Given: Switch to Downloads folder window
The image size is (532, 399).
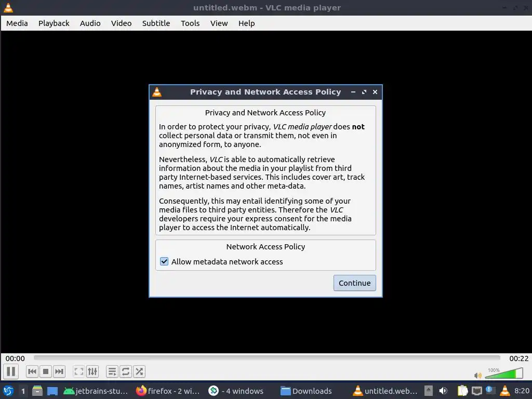Looking at the screenshot, I should tap(307, 391).
